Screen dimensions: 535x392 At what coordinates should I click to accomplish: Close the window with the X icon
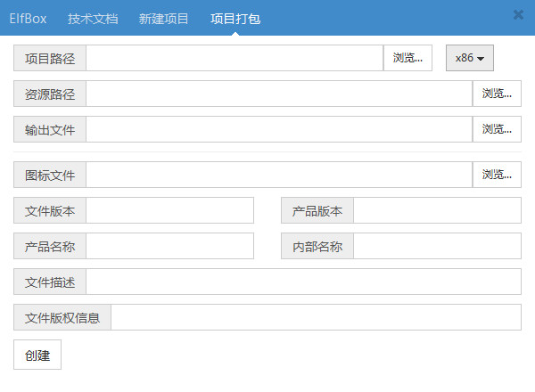518,14
